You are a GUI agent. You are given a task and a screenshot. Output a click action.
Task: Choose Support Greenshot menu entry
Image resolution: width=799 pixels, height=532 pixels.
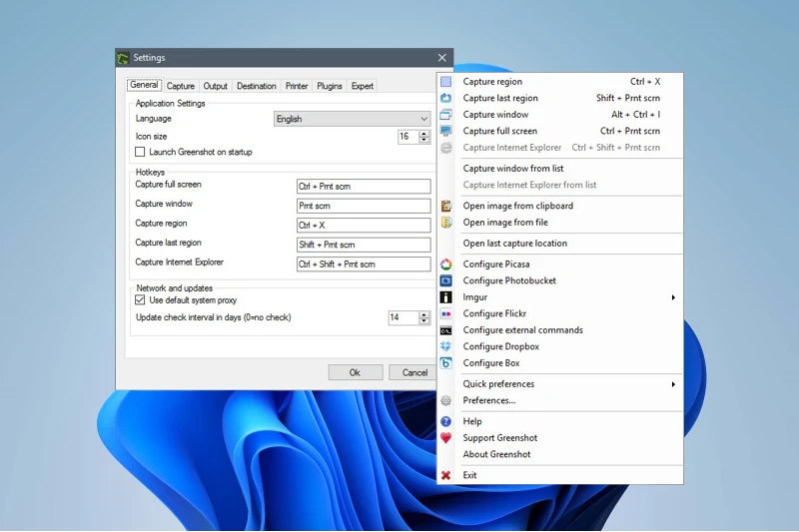tap(559, 438)
